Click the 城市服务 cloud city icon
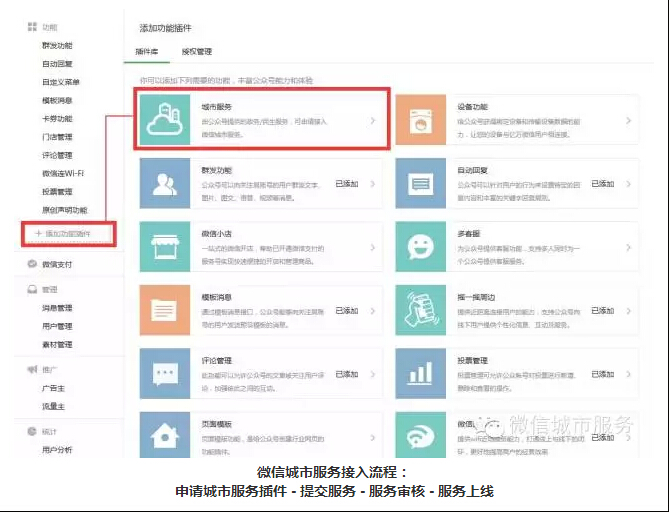 pos(165,120)
